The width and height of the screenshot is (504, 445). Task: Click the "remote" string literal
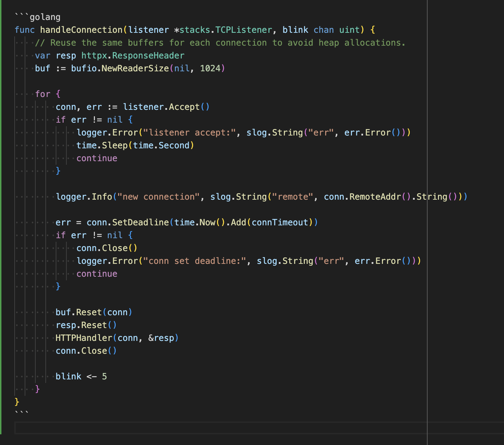(293, 197)
